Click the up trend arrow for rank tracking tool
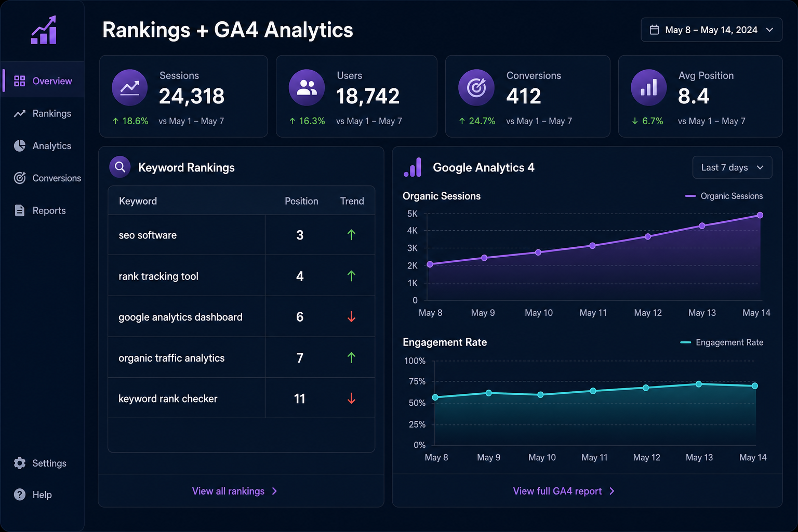The width and height of the screenshot is (798, 532). click(x=351, y=276)
